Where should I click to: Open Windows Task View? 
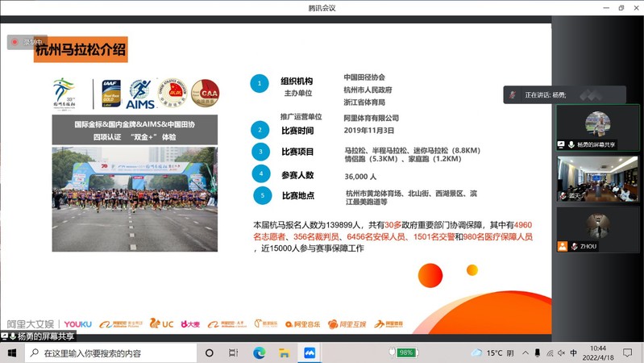[x=233, y=353]
